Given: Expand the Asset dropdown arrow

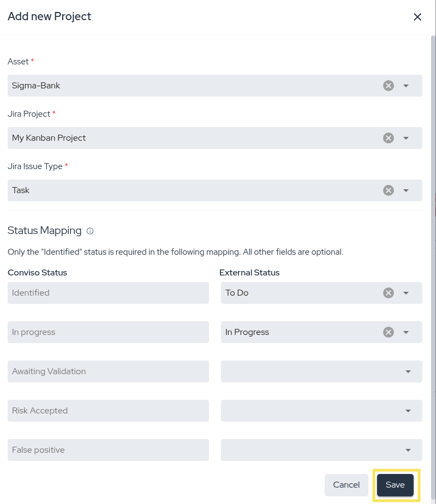Looking at the screenshot, I should point(406,86).
